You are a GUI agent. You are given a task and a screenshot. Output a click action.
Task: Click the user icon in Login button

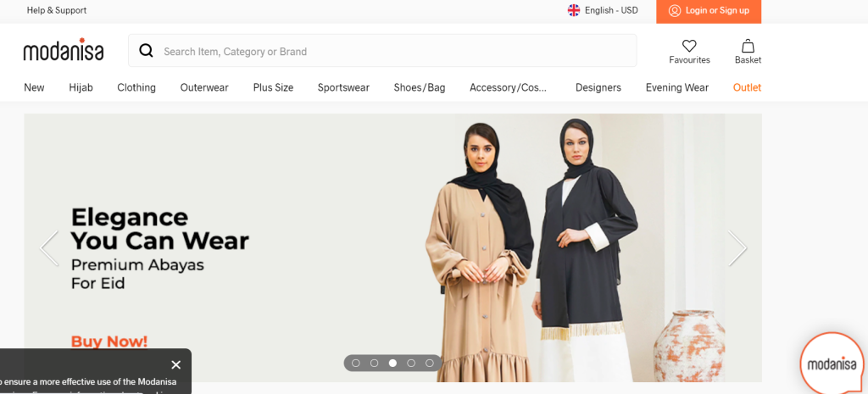coord(674,10)
